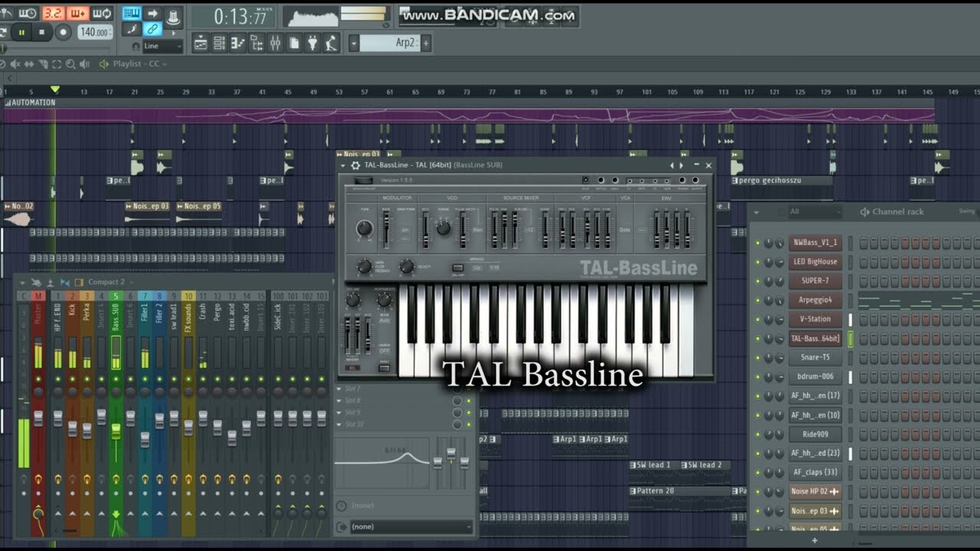The width and height of the screenshot is (980, 551).
Task: Open the V-Station channel button
Action: point(815,319)
